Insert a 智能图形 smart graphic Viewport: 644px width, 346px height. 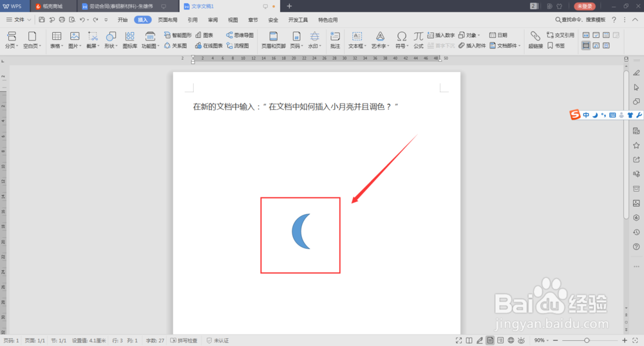pos(178,35)
